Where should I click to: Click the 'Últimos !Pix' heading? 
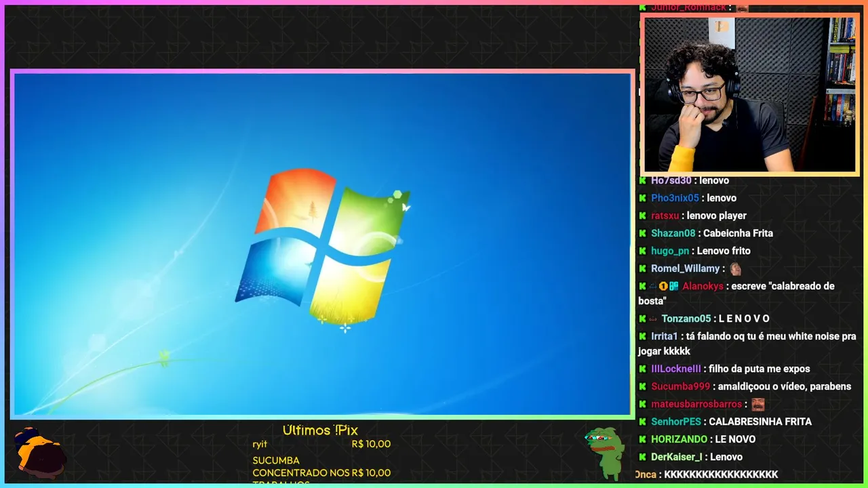[320, 430]
